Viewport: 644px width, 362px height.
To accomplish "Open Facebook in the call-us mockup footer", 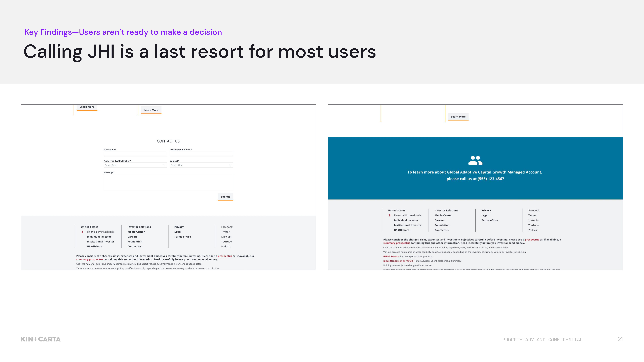I will [534, 210].
